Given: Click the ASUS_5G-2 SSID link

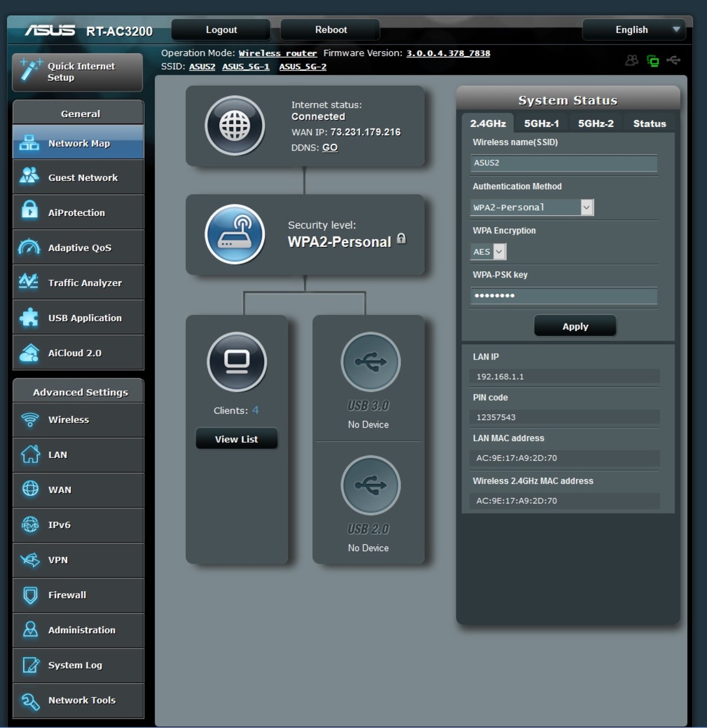Looking at the screenshot, I should pos(303,67).
